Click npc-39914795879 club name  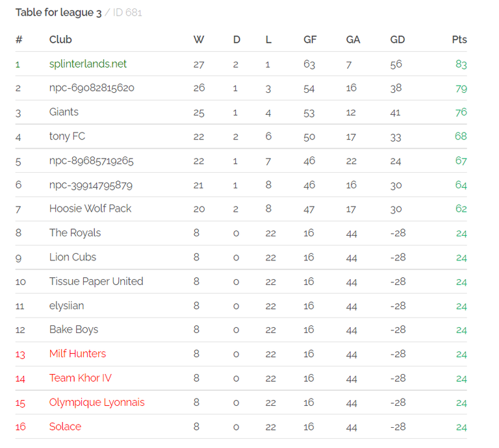tap(91, 185)
